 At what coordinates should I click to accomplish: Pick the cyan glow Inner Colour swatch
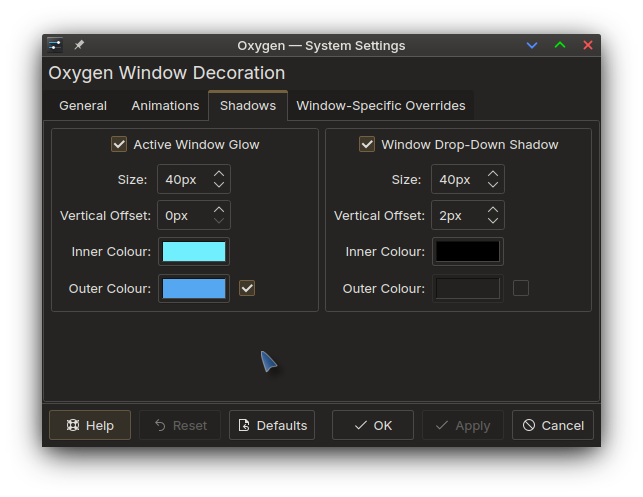tap(194, 251)
